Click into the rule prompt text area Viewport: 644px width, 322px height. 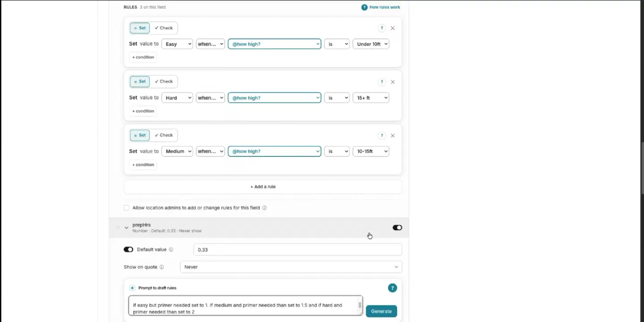246,305
